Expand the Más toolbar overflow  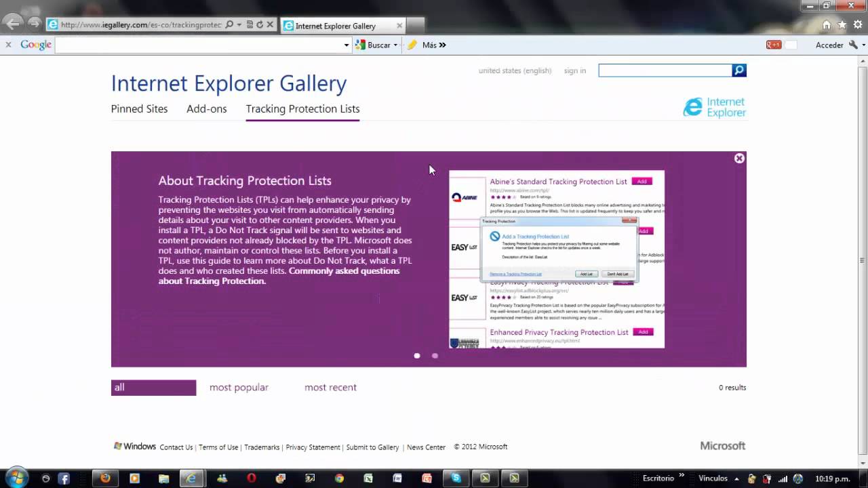click(443, 45)
